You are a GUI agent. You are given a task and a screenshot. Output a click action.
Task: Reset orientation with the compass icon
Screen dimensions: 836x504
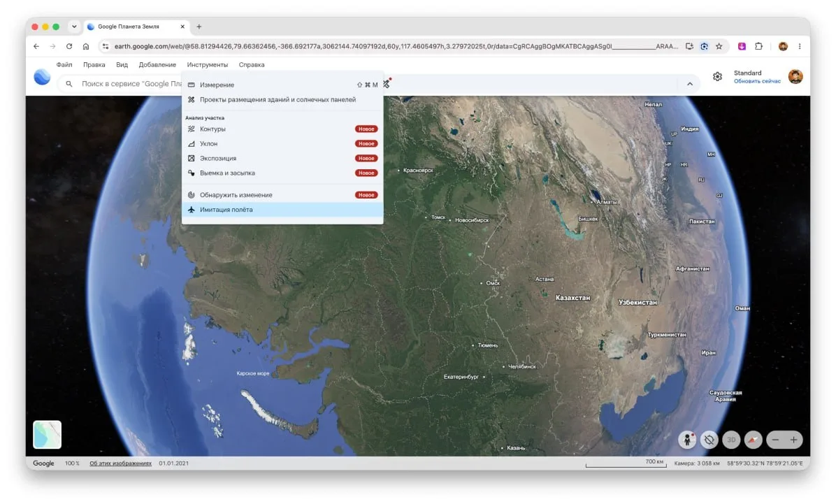[x=753, y=440]
